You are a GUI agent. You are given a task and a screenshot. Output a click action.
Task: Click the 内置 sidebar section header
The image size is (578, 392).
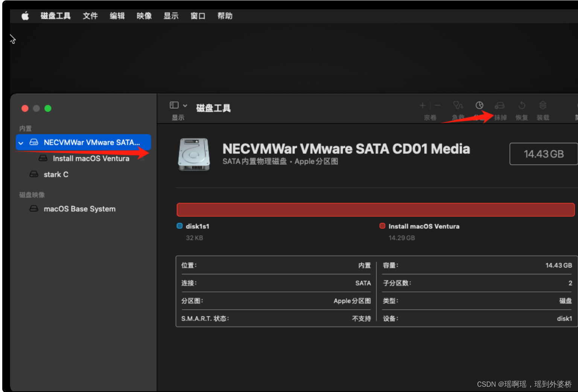pyautogui.click(x=26, y=129)
